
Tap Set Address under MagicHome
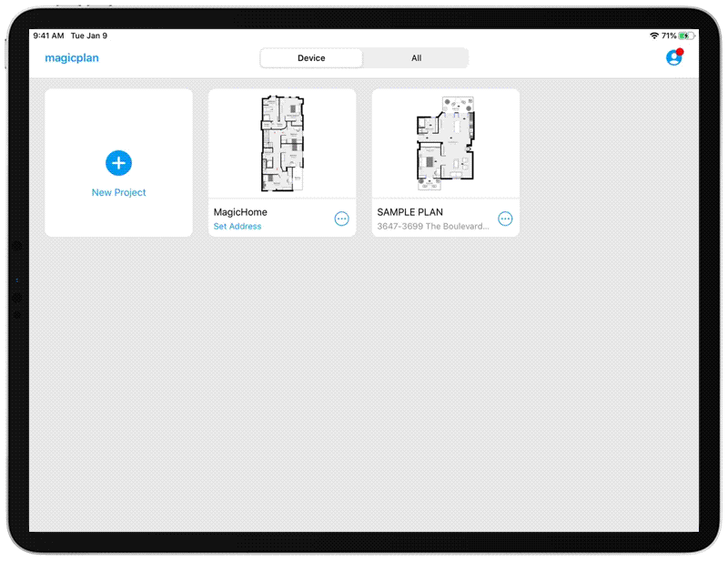point(238,226)
